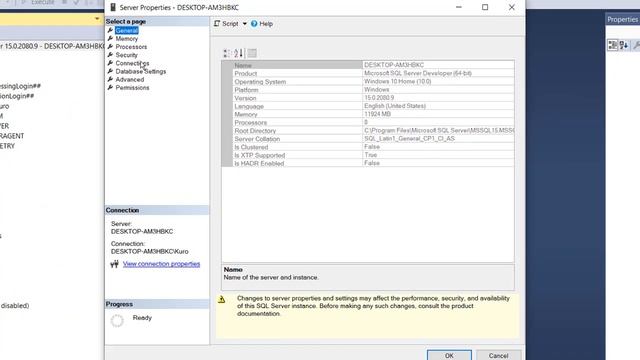Click the SQL_Latin1_General_CP1_CI_AS value

[438, 138]
